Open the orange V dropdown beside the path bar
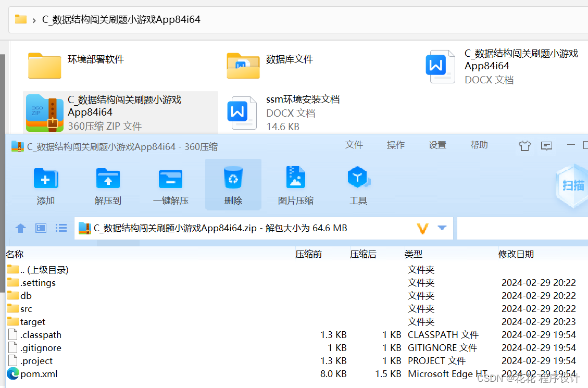588x388 pixels. click(423, 228)
